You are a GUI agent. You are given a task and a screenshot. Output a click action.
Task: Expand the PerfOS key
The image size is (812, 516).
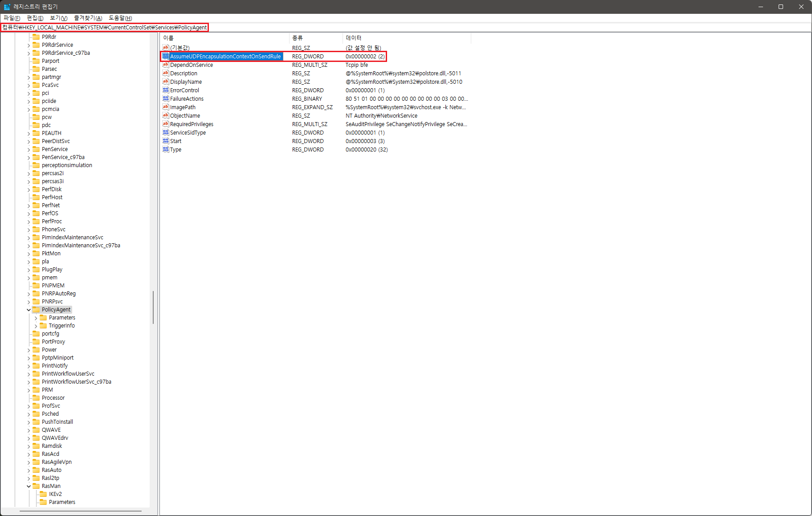pyautogui.click(x=29, y=213)
